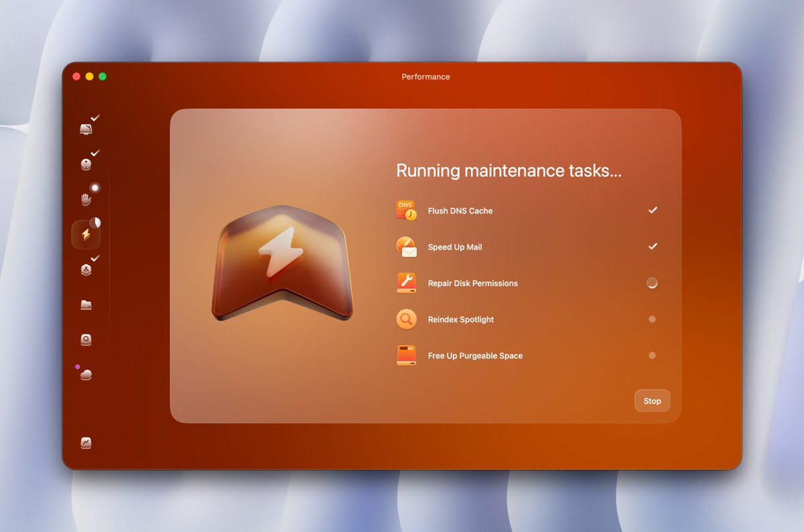Zoom the window with the green button

coord(103,76)
